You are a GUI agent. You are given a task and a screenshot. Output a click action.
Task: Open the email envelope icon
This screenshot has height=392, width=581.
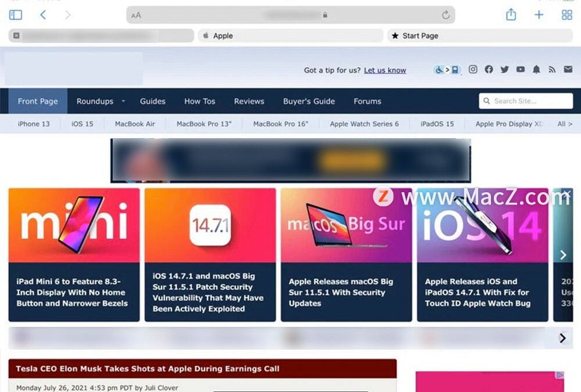tap(568, 69)
